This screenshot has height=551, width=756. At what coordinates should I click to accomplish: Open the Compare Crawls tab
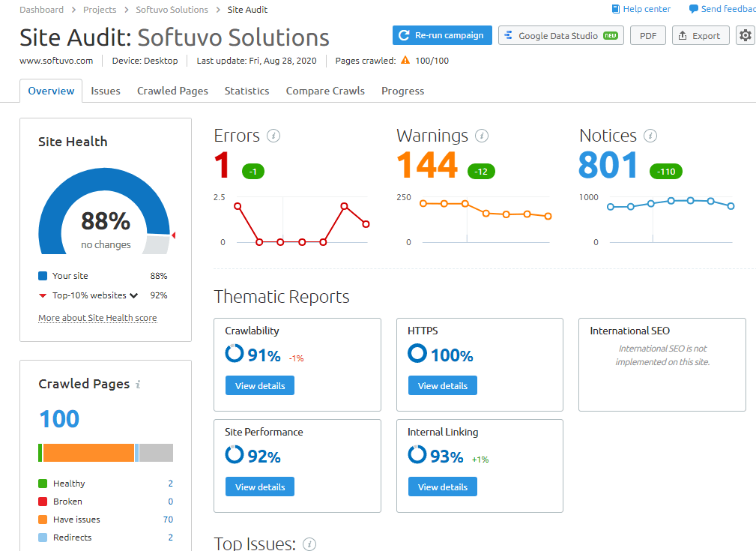pos(325,91)
